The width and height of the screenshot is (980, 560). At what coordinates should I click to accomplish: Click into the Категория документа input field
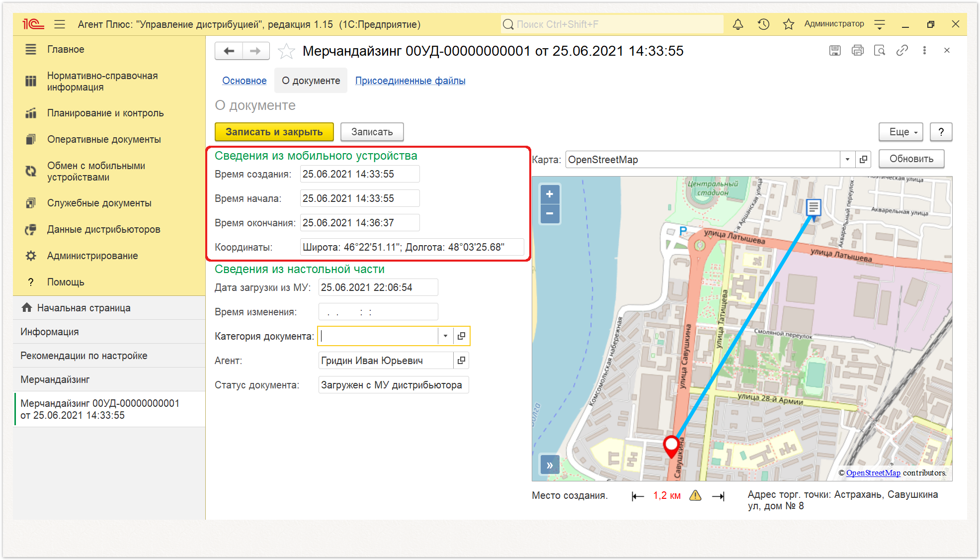click(378, 336)
